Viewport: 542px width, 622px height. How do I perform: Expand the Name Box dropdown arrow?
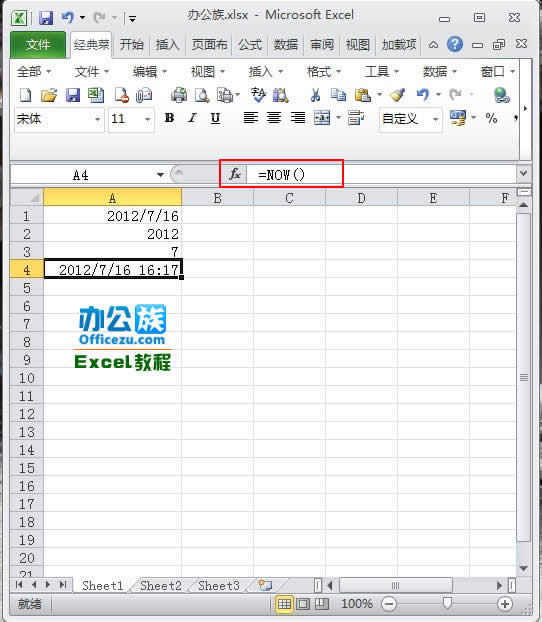(160, 175)
